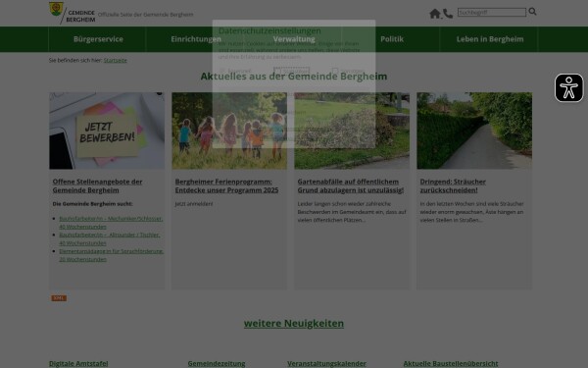Open Gartenabfälle auf öffentlichem Grund article
This screenshot has height=368, width=588.
[x=351, y=185]
